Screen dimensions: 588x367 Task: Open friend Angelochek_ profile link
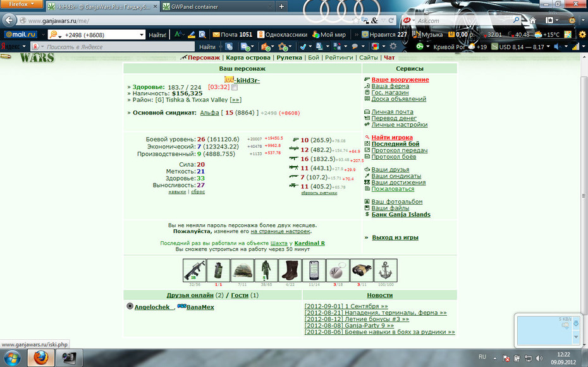pos(154,307)
